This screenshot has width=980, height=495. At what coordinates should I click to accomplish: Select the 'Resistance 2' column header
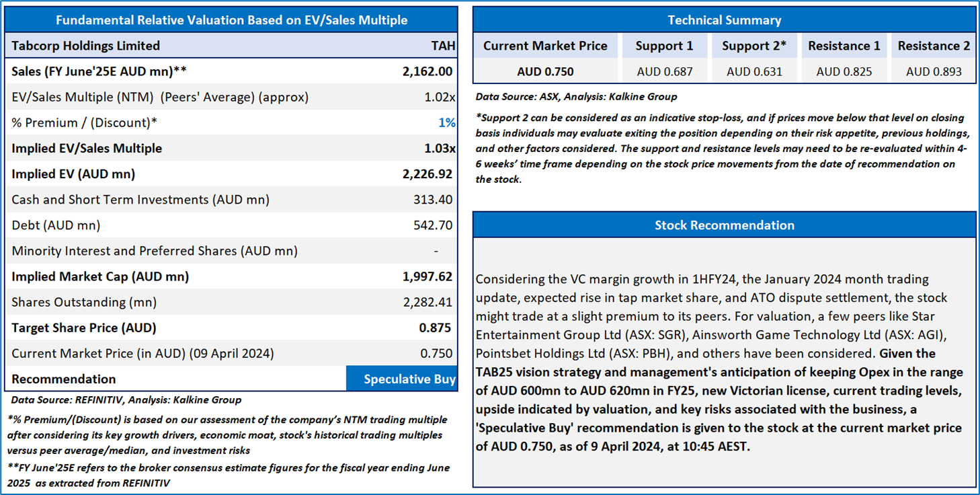point(934,46)
